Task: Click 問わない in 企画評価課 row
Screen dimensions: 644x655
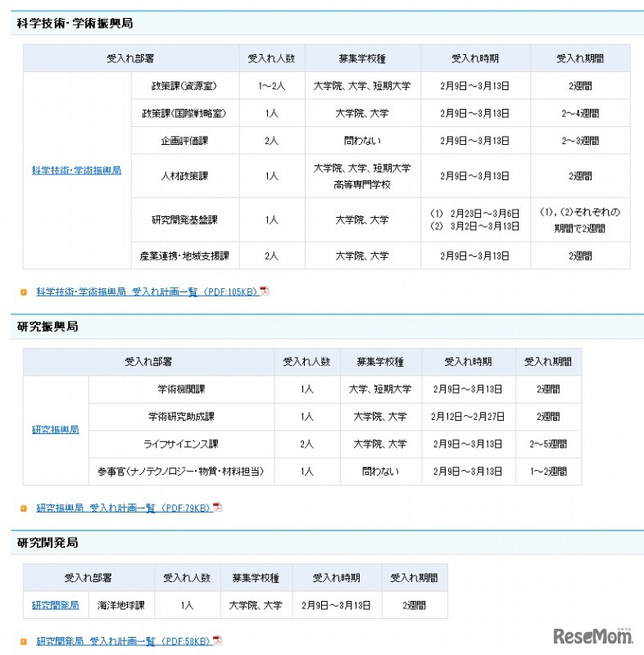Action: (363, 141)
